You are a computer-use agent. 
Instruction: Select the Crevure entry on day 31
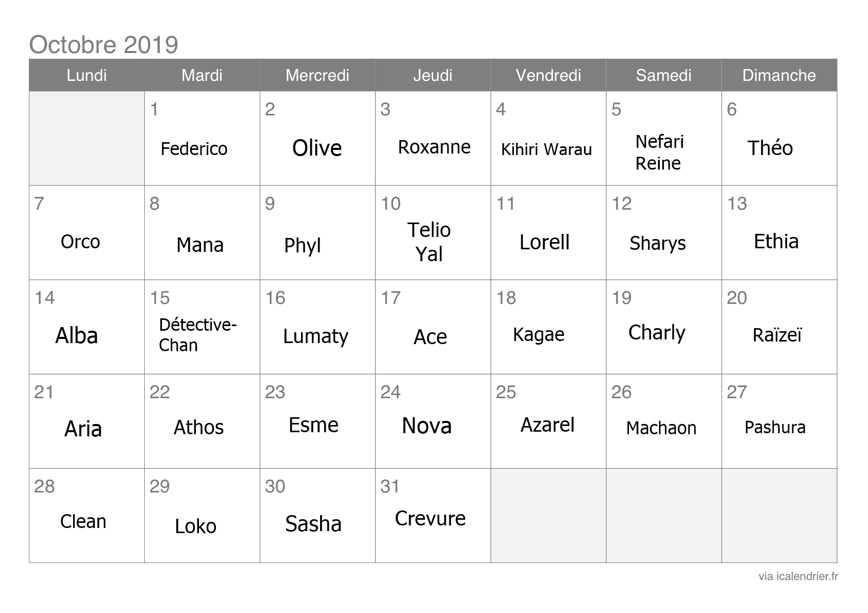point(430,518)
